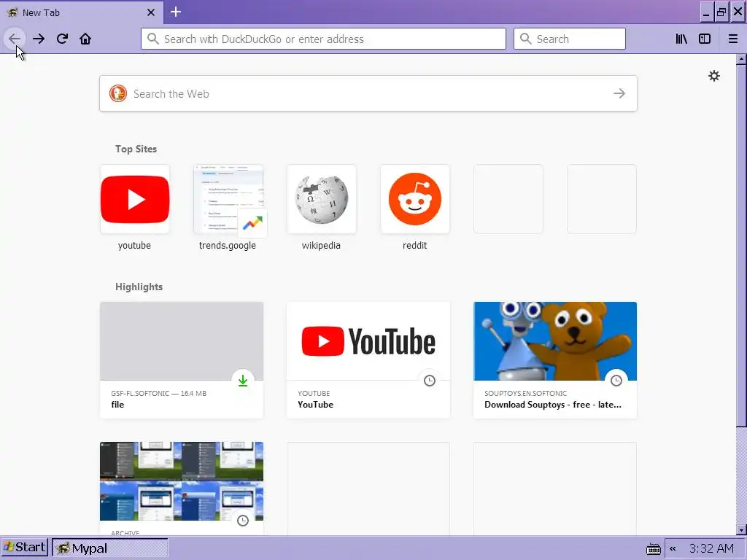Open new tab page settings gear

[x=713, y=76]
